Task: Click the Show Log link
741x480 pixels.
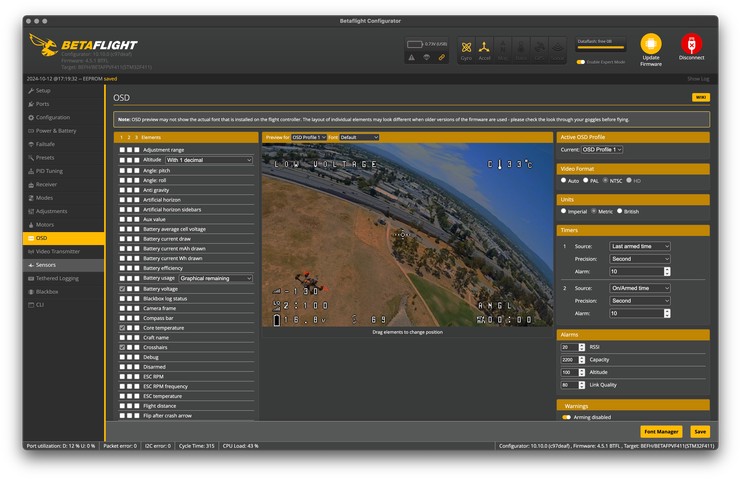Action: (698, 79)
